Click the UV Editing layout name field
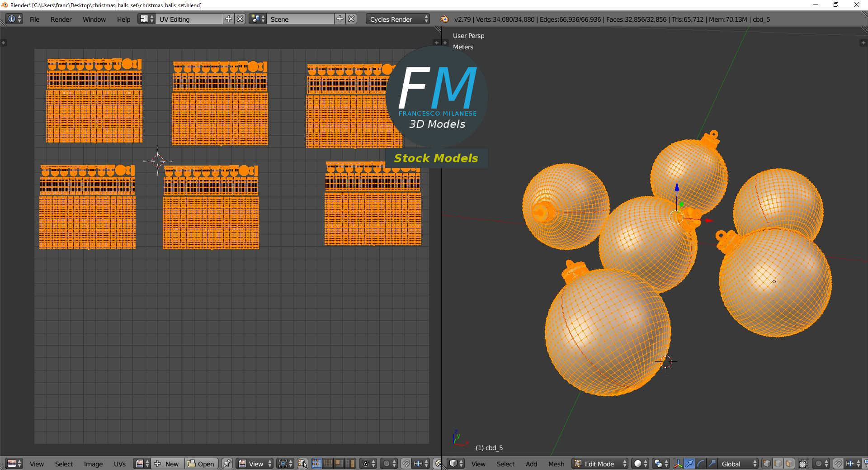 tap(189, 19)
